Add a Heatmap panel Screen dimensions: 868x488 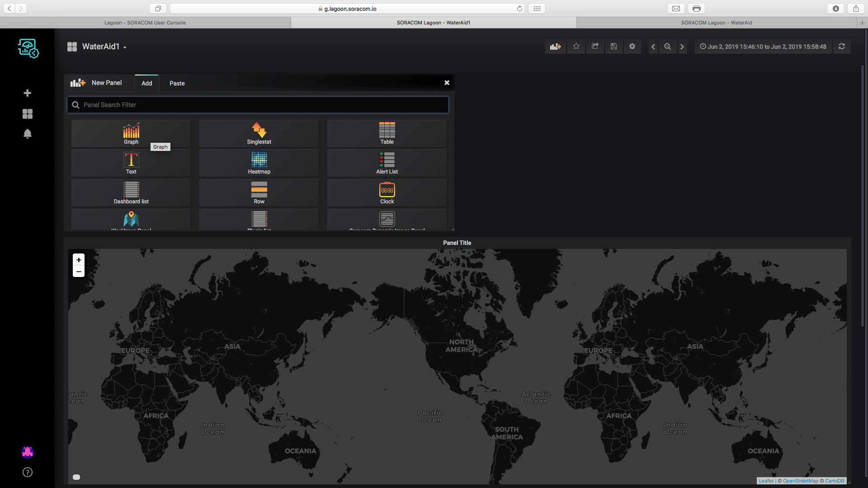pyautogui.click(x=259, y=163)
